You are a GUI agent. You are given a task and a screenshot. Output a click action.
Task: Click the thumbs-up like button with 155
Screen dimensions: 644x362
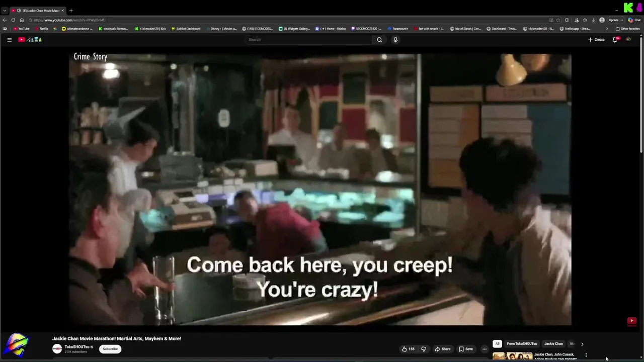click(x=408, y=349)
